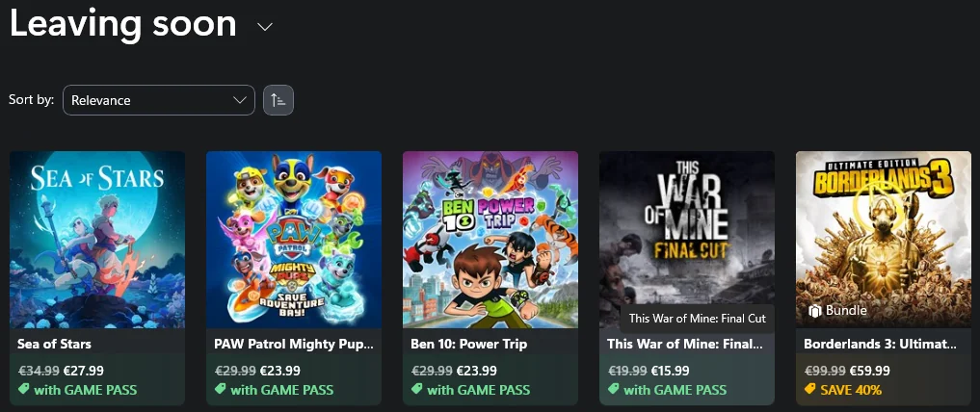Click the Game Pass tag icon under Sea of Stars

pos(24,390)
